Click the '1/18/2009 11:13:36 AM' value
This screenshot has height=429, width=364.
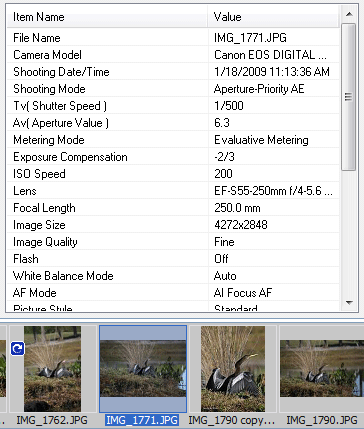tap(272, 72)
